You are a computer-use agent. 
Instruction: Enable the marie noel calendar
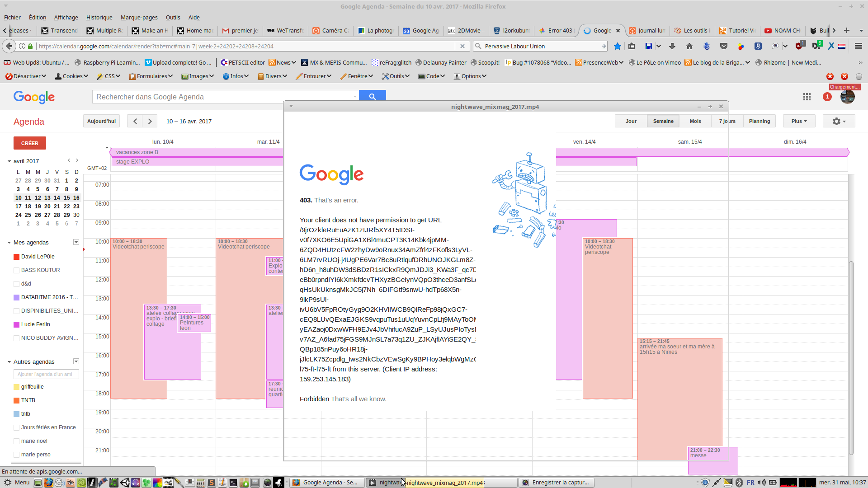(x=17, y=441)
